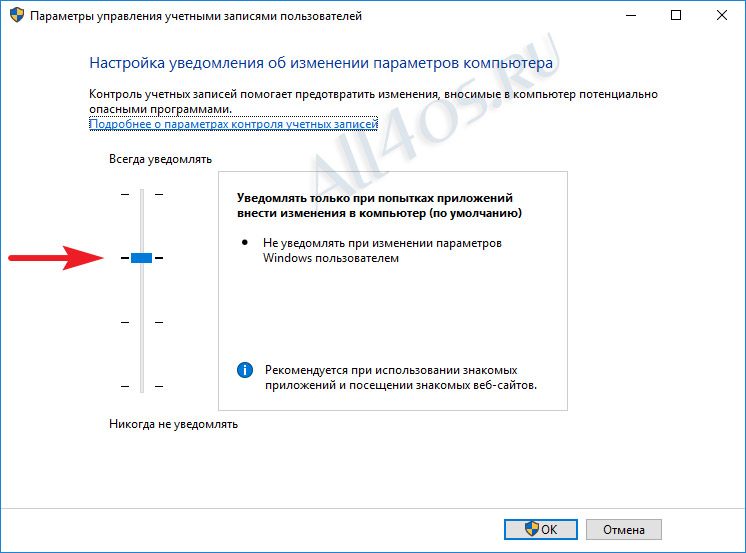Image resolution: width=746 pixels, height=553 pixels.
Task: Open 'Подробнее о параметрах контроля учетных записей' link
Action: point(234,124)
